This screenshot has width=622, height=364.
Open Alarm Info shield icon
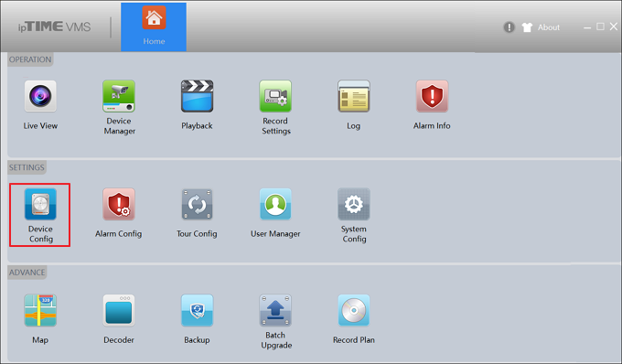pos(432,96)
